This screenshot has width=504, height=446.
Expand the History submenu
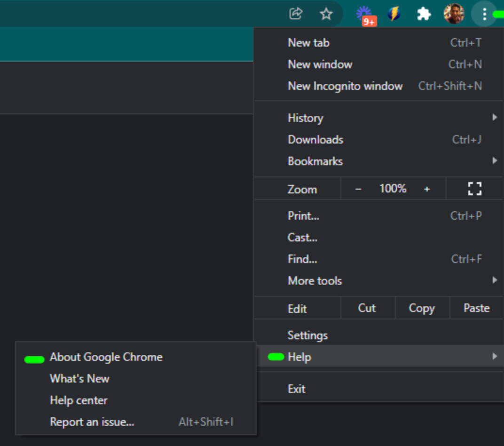[x=378, y=118]
